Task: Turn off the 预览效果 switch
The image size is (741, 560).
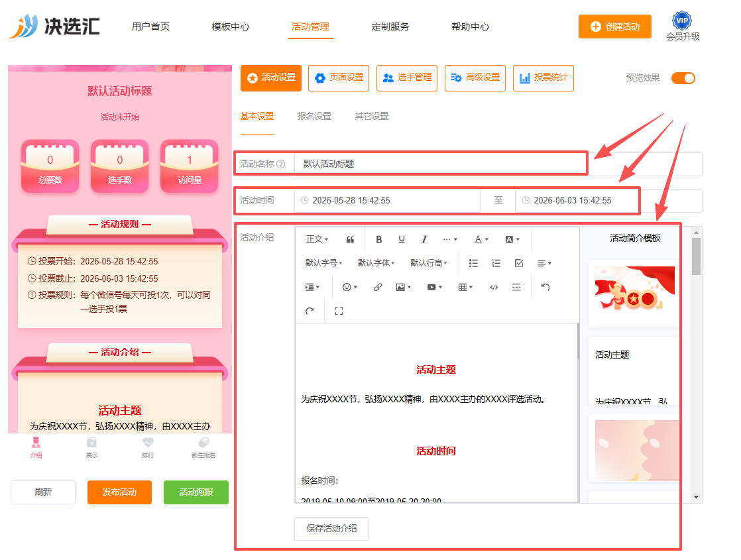Action: 683,78
